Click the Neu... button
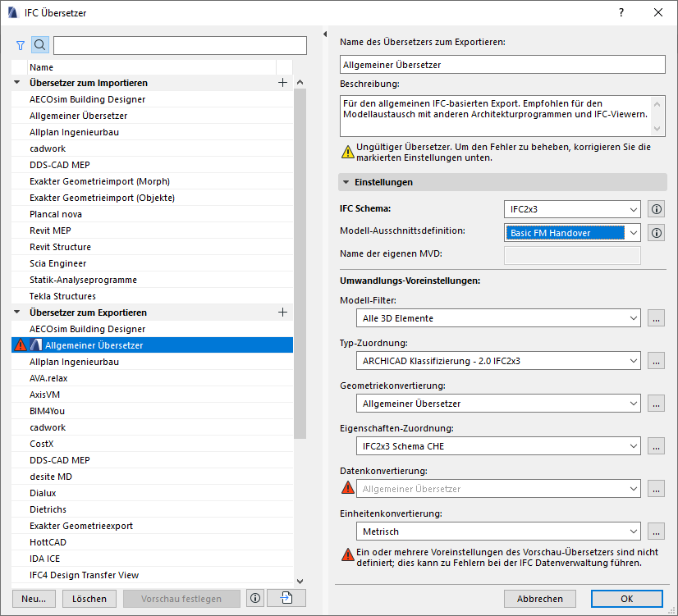The image size is (678, 616). [x=34, y=599]
